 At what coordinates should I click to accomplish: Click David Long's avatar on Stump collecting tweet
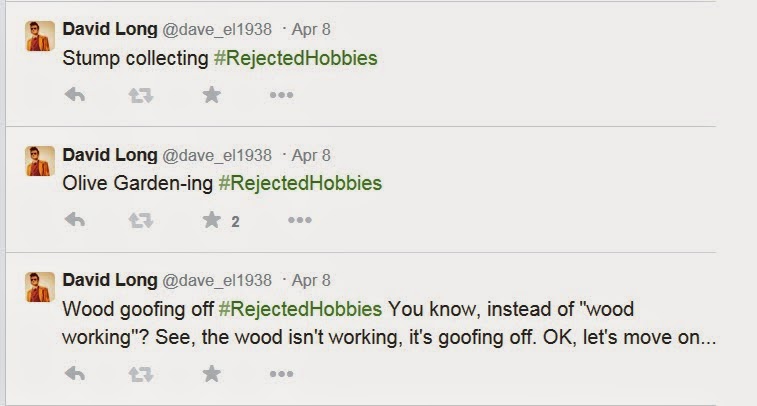point(39,36)
